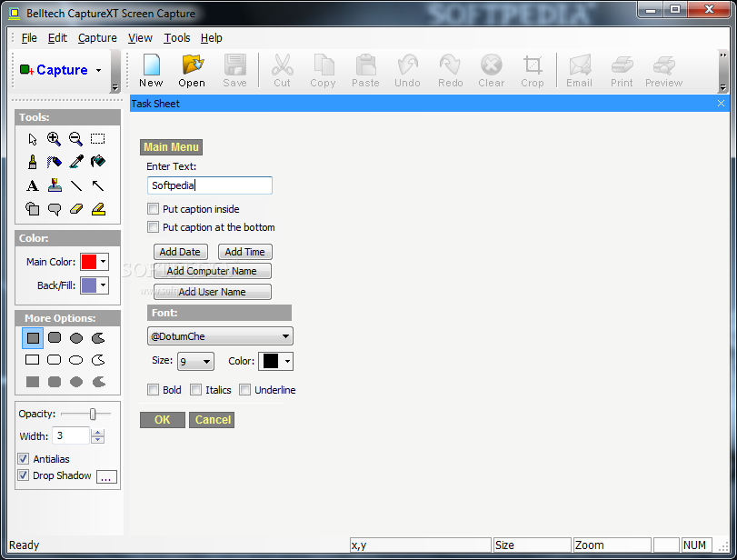
Task: Select the arrow line tool
Action: pos(98,185)
